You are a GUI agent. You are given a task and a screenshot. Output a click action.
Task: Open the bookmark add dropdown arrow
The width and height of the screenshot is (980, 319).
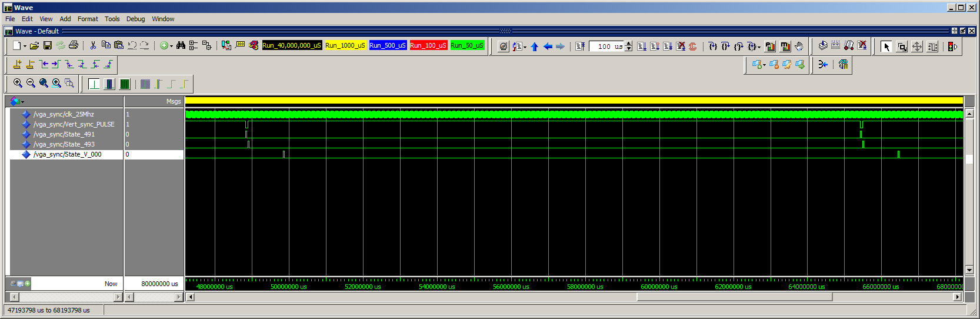[x=764, y=65]
